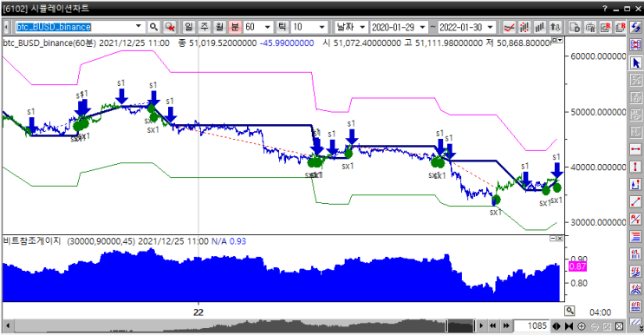Click the circled plus zoom icon
This screenshot has height=335, width=644.
[582, 326]
